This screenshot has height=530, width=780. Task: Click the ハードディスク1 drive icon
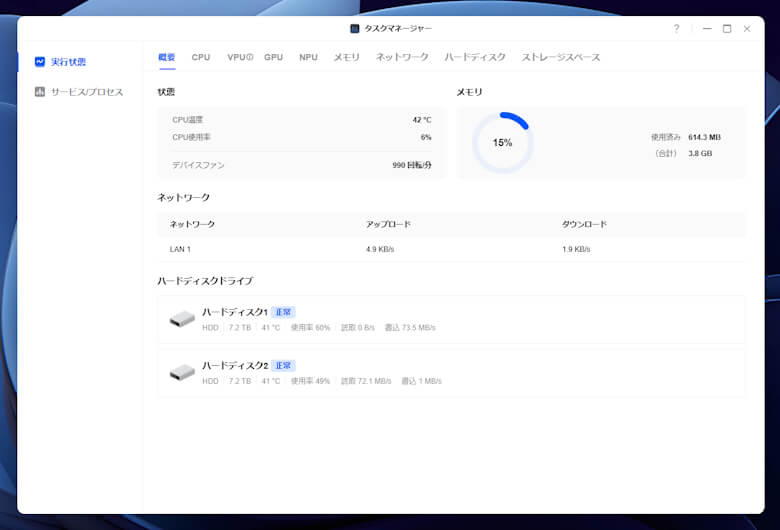click(x=182, y=319)
